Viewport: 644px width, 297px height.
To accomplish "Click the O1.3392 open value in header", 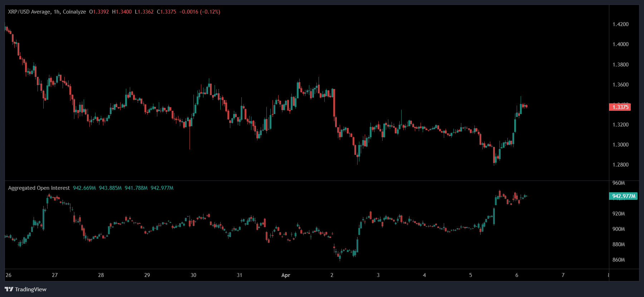I will tap(99, 12).
